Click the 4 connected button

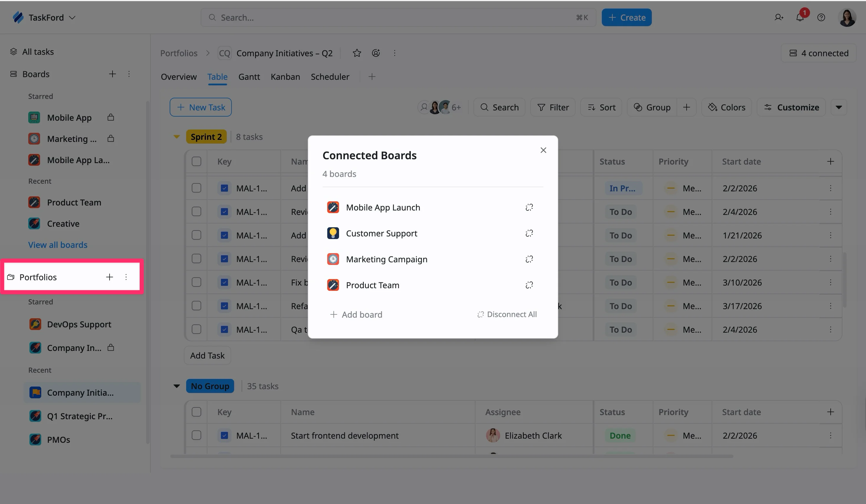point(819,53)
